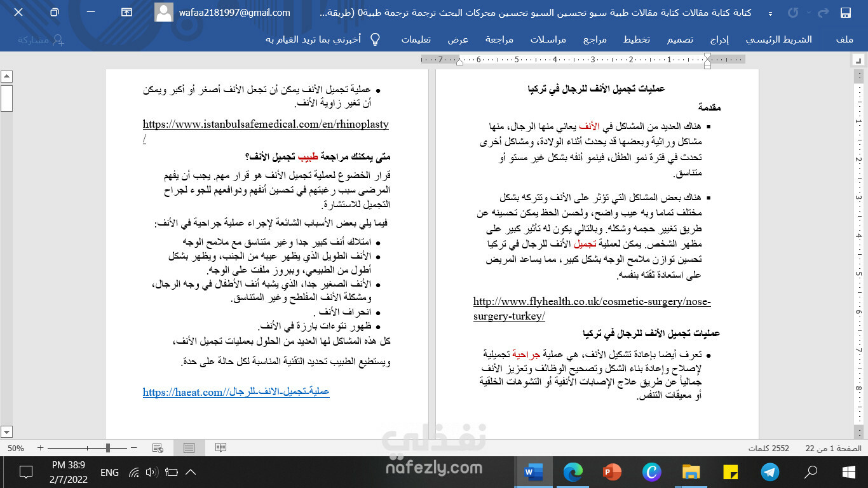Image resolution: width=868 pixels, height=488 pixels.
Task: Open File Explorer from the taskbar
Action: 691,472
